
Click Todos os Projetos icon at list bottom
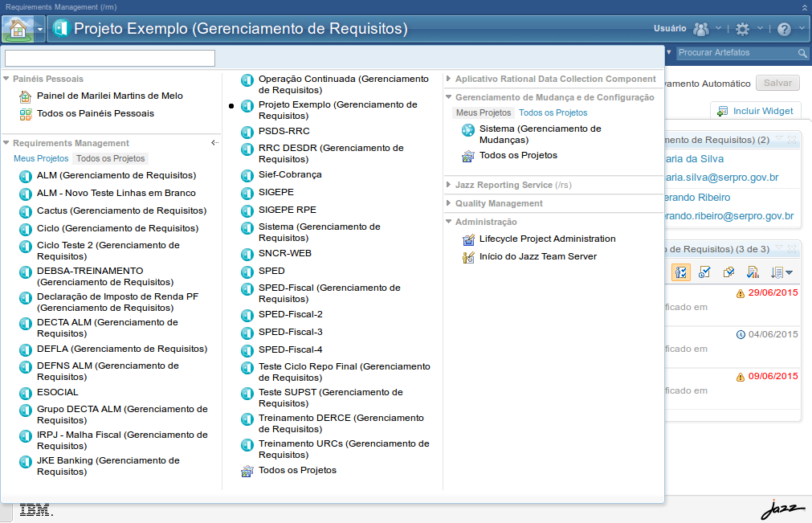point(247,472)
